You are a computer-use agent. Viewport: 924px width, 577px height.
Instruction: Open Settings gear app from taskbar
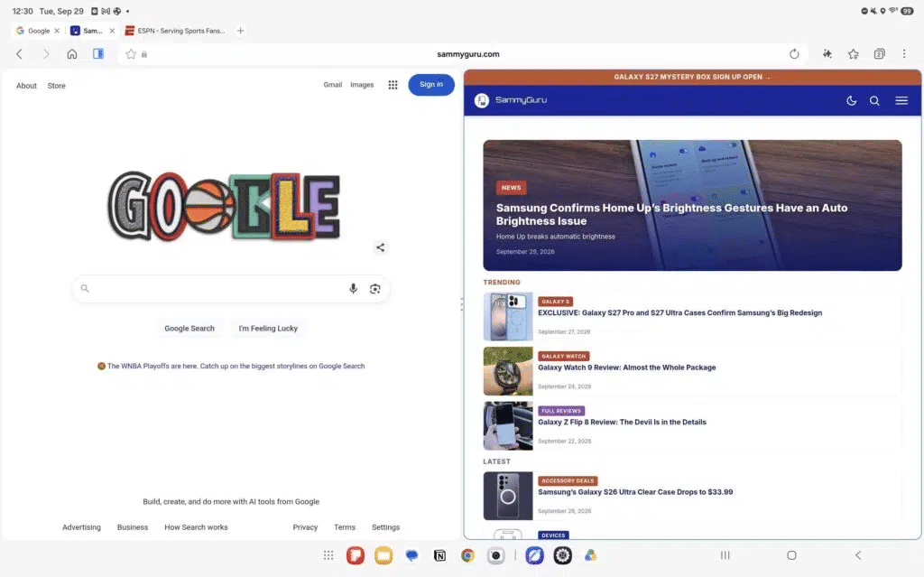[563, 555]
